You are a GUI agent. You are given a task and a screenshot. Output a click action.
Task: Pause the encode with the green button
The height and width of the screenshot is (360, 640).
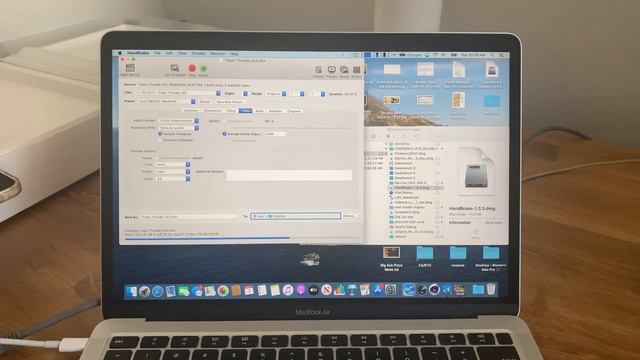[x=203, y=68]
